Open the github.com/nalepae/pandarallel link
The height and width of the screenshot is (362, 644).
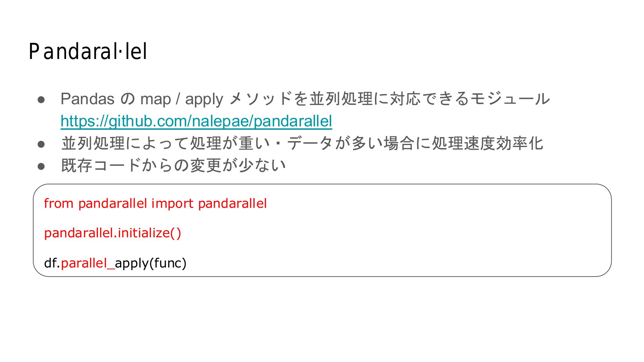coord(196,121)
